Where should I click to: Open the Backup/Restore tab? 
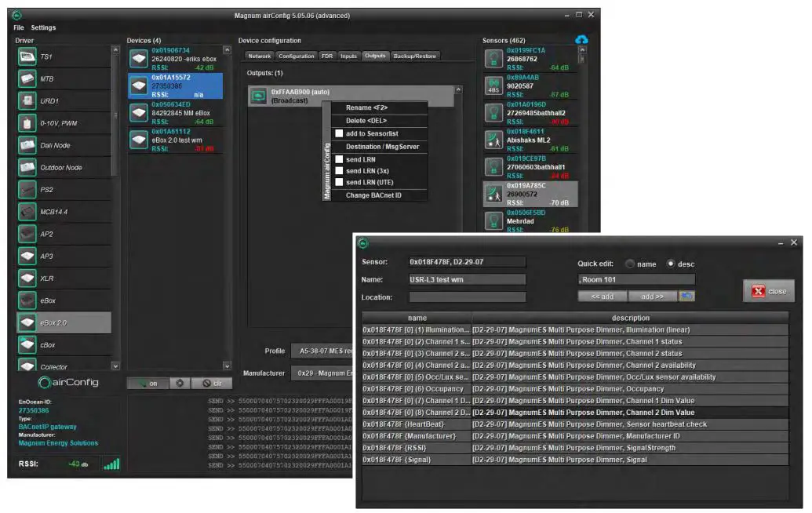414,56
